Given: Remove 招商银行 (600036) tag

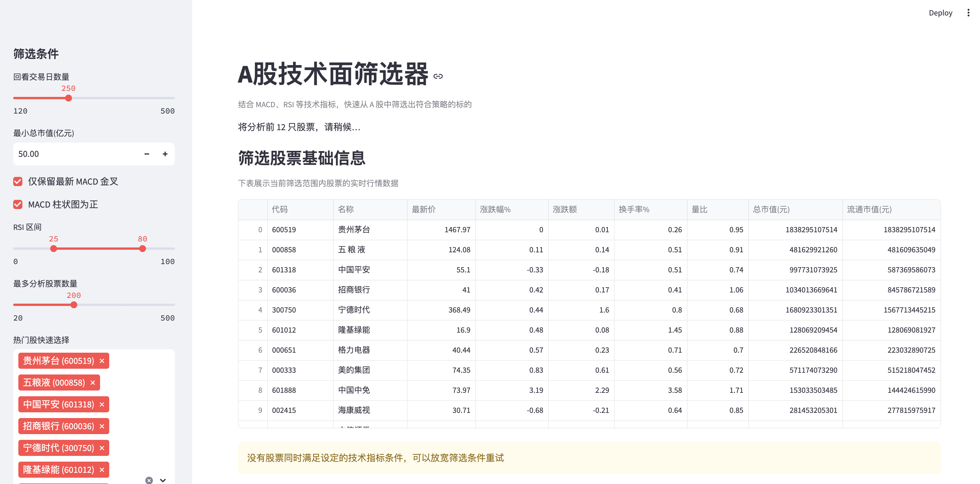Looking at the screenshot, I should (x=102, y=426).
